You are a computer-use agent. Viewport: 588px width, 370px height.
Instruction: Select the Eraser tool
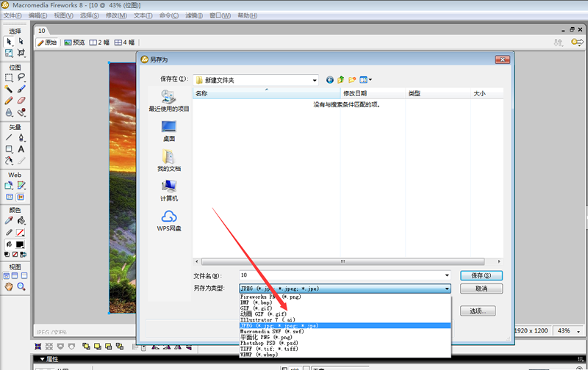click(x=21, y=101)
